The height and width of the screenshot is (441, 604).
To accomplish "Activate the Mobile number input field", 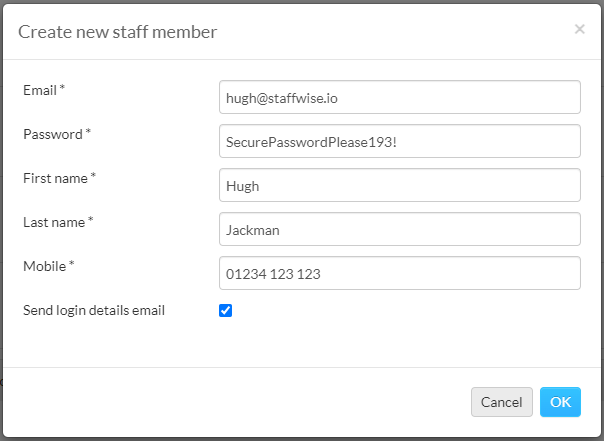I will tap(399, 273).
